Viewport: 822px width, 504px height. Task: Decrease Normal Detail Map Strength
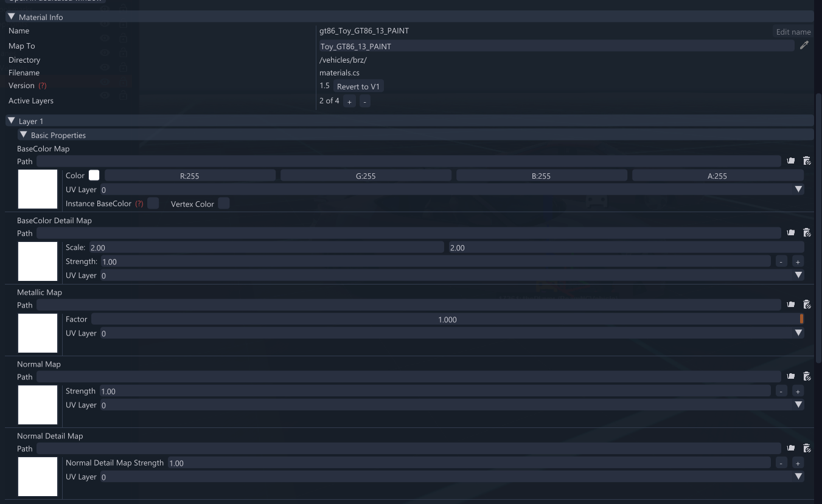pos(781,463)
